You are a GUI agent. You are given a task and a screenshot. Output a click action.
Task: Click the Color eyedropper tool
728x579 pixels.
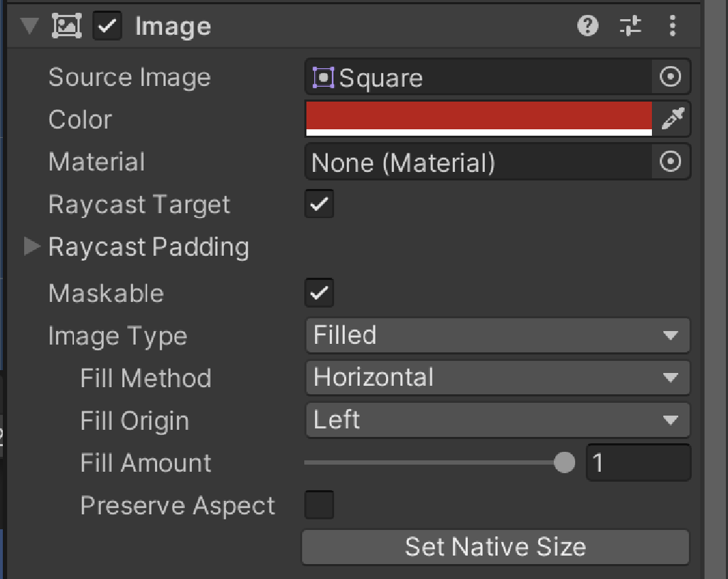pyautogui.click(x=671, y=119)
